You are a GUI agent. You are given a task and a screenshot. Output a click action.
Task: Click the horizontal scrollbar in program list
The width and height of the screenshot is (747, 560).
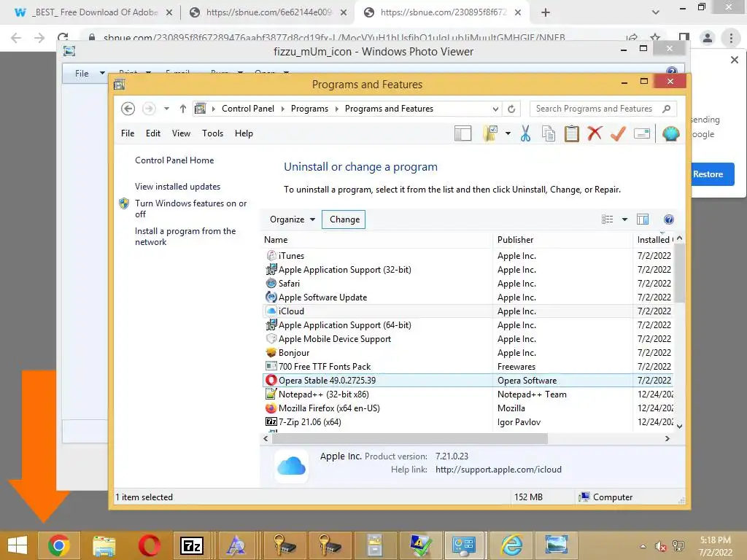[x=410, y=438]
